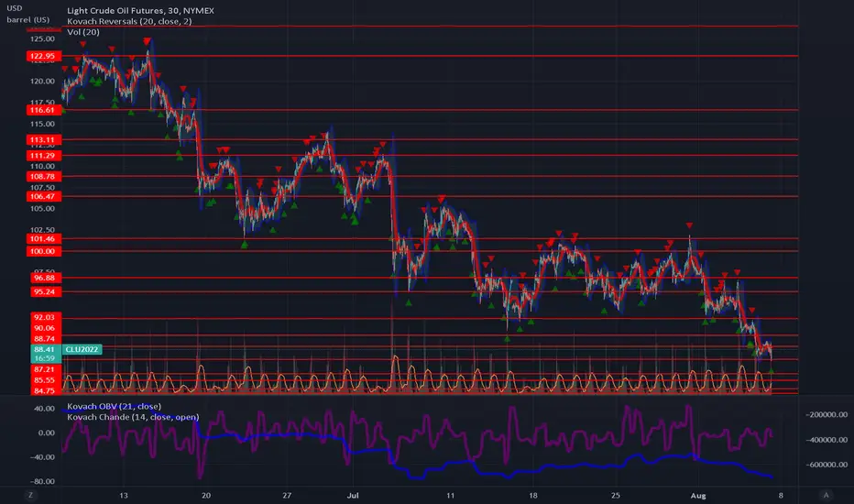Click 120.00 on the price axis
Image resolution: width=854 pixels, height=504 pixels.
point(42,82)
